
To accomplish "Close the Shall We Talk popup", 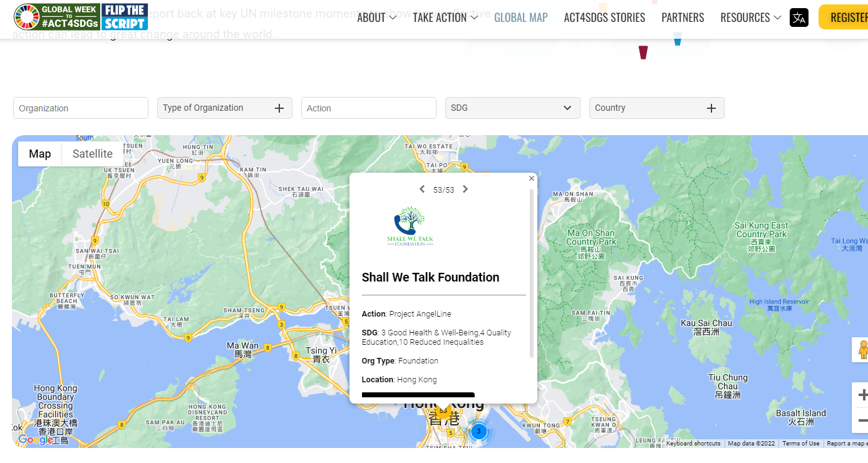I will 532,178.
